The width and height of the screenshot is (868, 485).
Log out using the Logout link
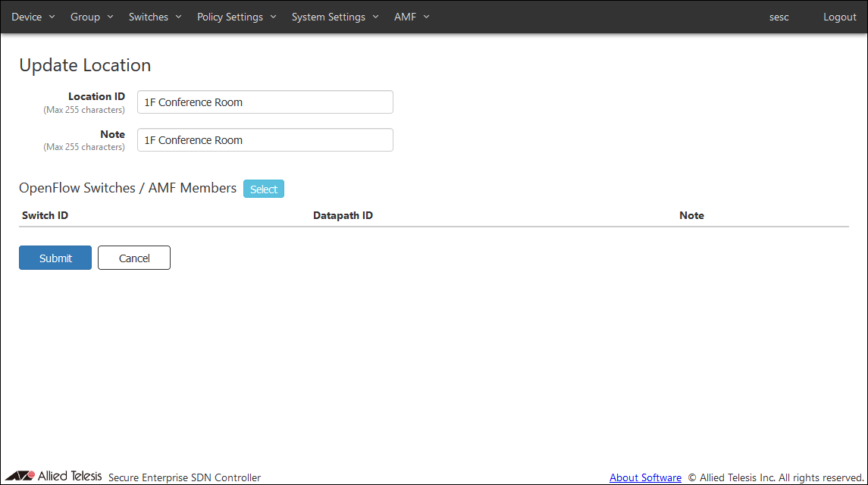pyautogui.click(x=839, y=17)
